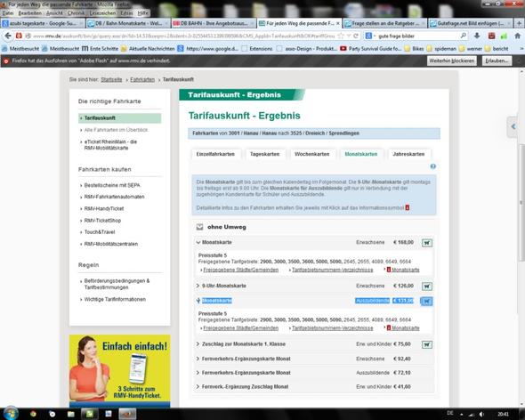
Task: Open the Chronik menu
Action: tap(76, 13)
